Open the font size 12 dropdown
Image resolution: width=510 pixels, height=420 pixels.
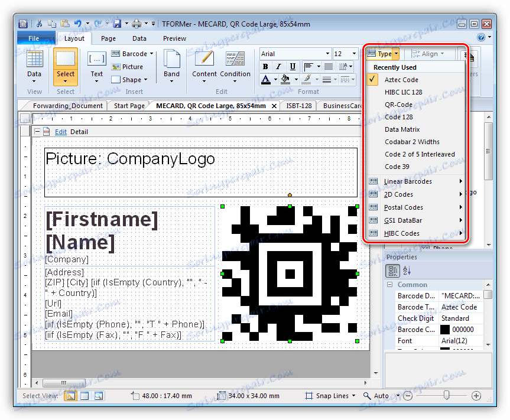[x=354, y=54]
